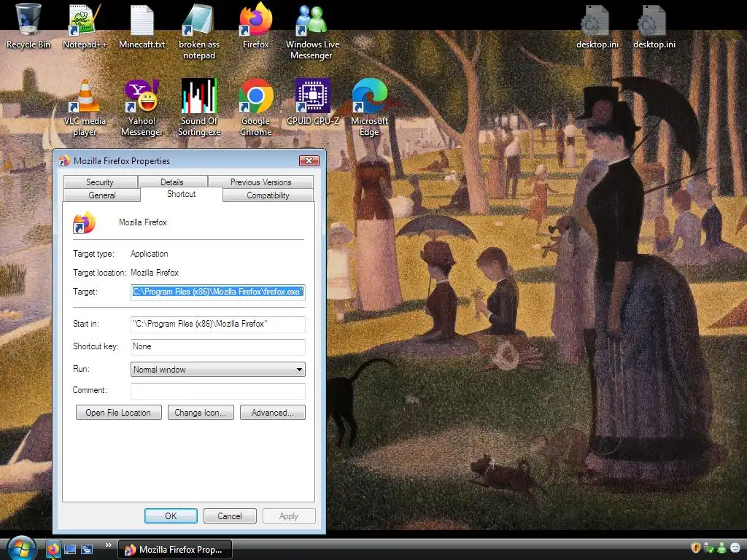This screenshot has height=560, width=747.
Task: Click 'Mozilla Firefox' next to Target location
Action: 155,273
